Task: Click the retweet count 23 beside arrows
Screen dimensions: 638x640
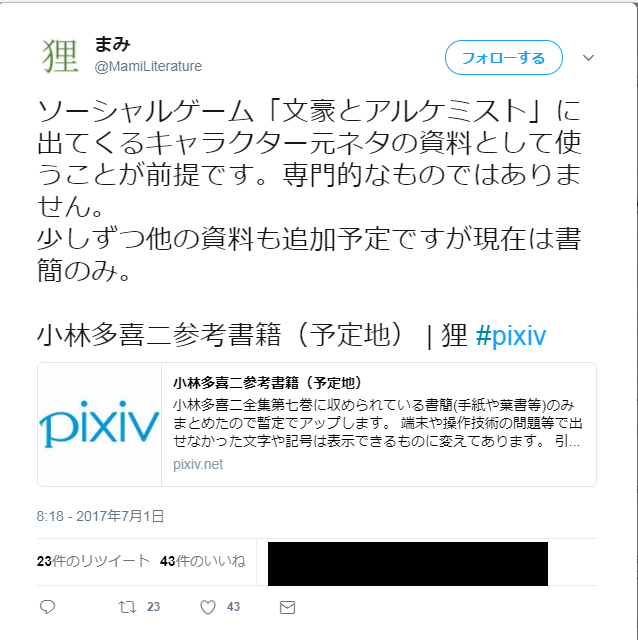Action: [x=153, y=607]
